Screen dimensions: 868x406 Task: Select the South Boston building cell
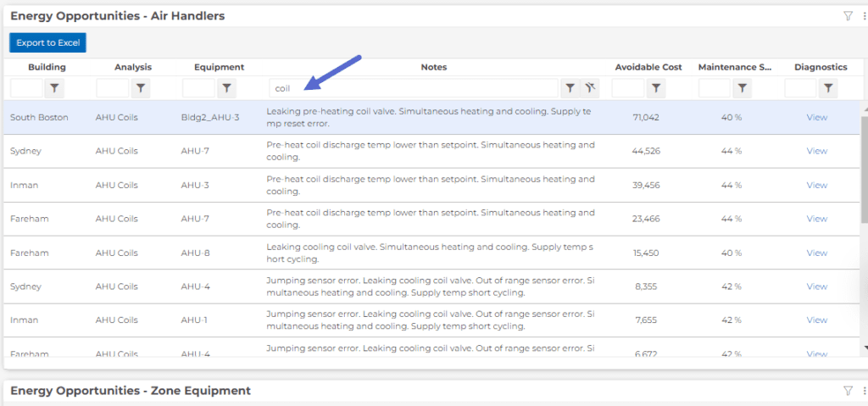[x=39, y=118]
